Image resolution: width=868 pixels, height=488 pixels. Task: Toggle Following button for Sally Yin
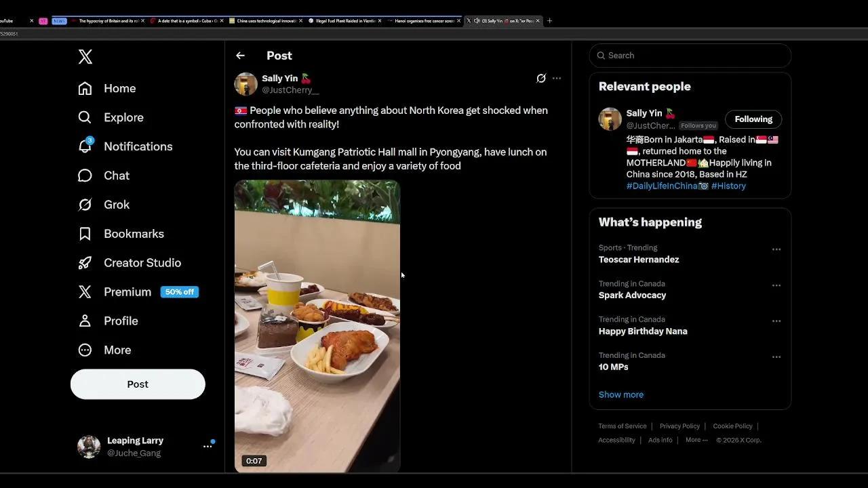click(753, 119)
